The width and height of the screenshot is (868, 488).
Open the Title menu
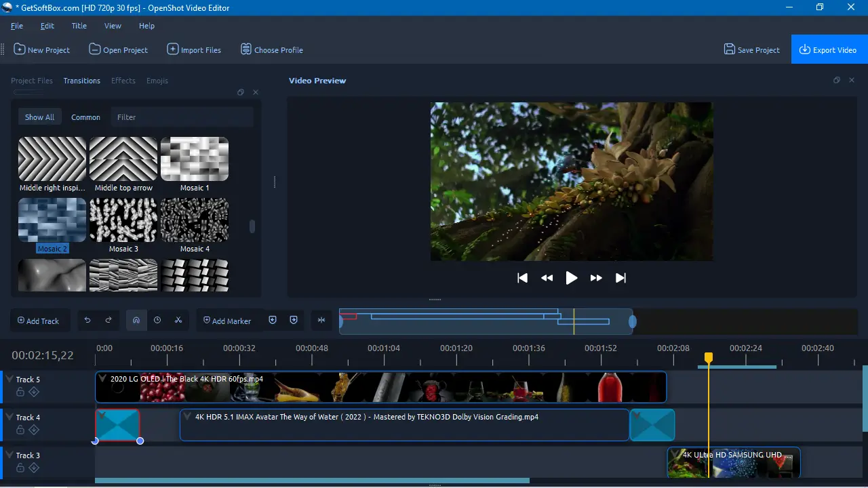(79, 26)
